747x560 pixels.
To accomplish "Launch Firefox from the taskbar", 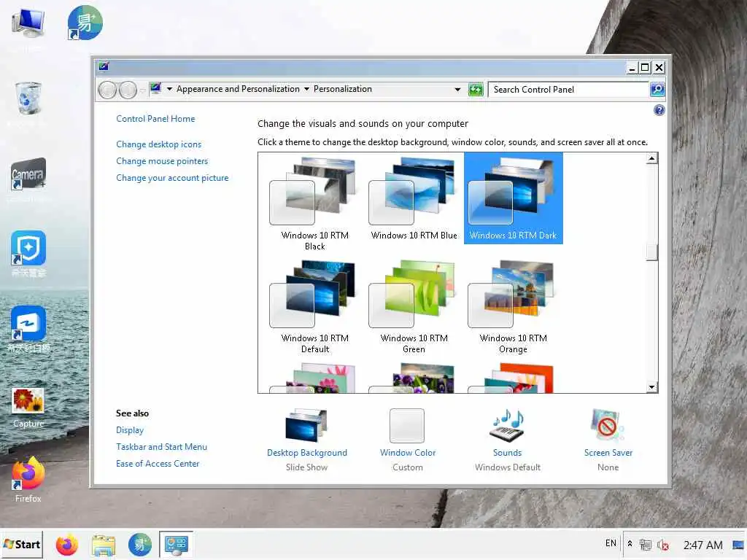I will [x=67, y=545].
